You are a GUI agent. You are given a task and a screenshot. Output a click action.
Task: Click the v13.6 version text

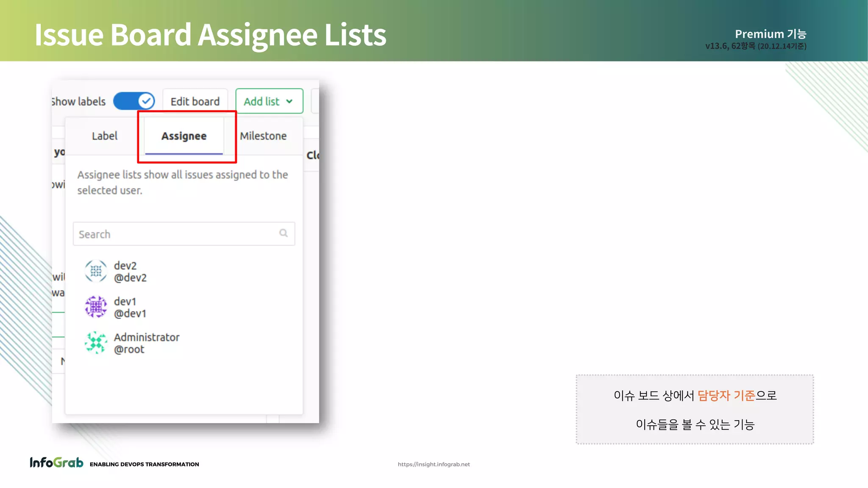click(x=756, y=46)
